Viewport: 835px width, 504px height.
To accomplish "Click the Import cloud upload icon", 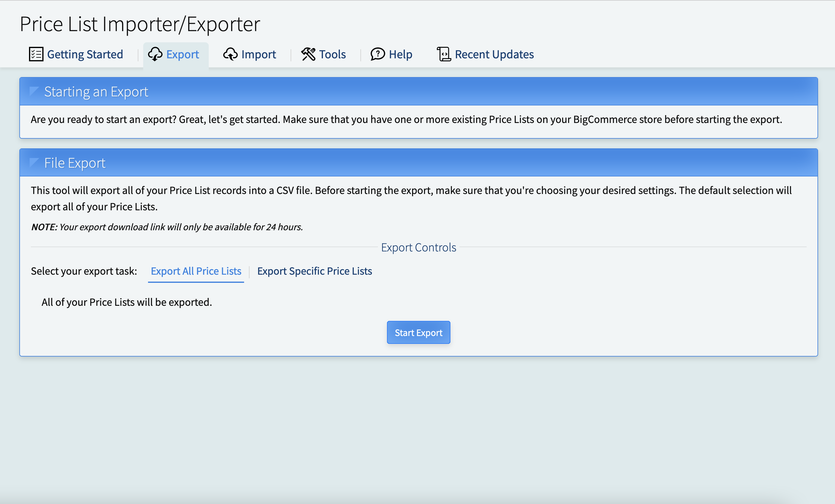I will (x=231, y=54).
